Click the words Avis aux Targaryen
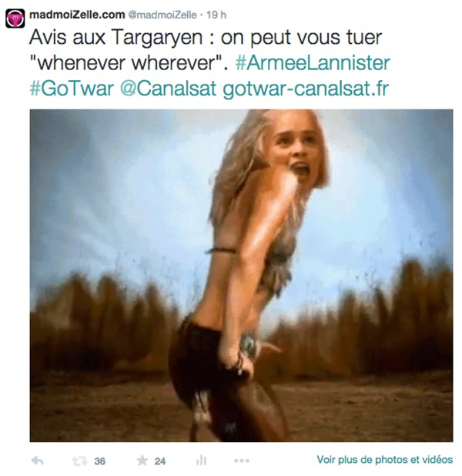This screenshot has height=476, width=462. click(x=116, y=38)
